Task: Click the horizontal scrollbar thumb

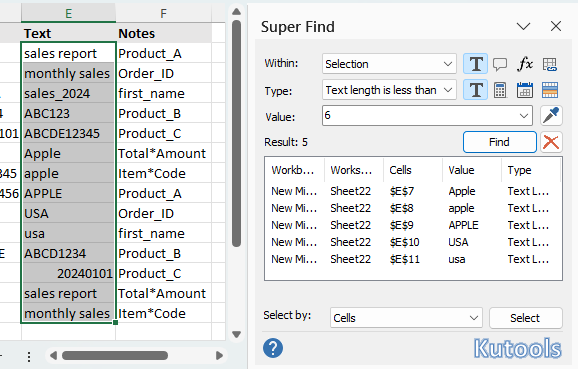Action: pos(115,355)
